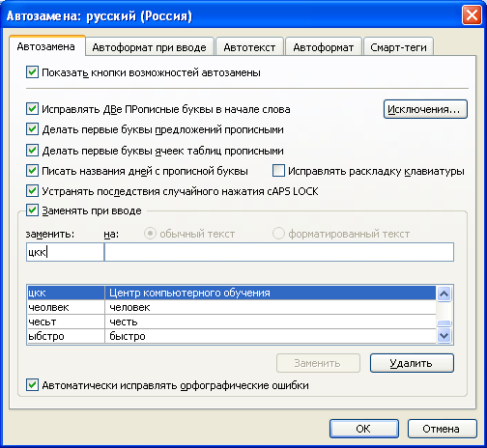Open the Исключения dialog button
This screenshot has width=487, height=448.
pyautogui.click(x=425, y=109)
